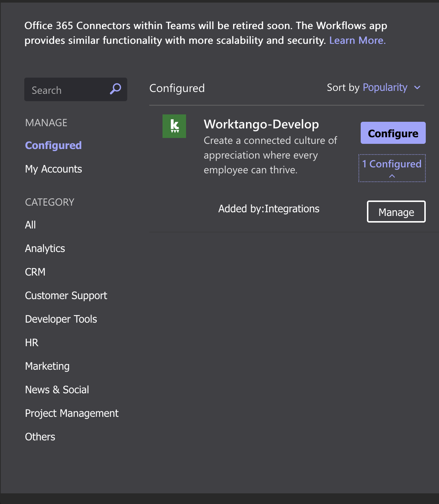The image size is (439, 504).
Task: Click the search magnifier icon
Action: 115,89
